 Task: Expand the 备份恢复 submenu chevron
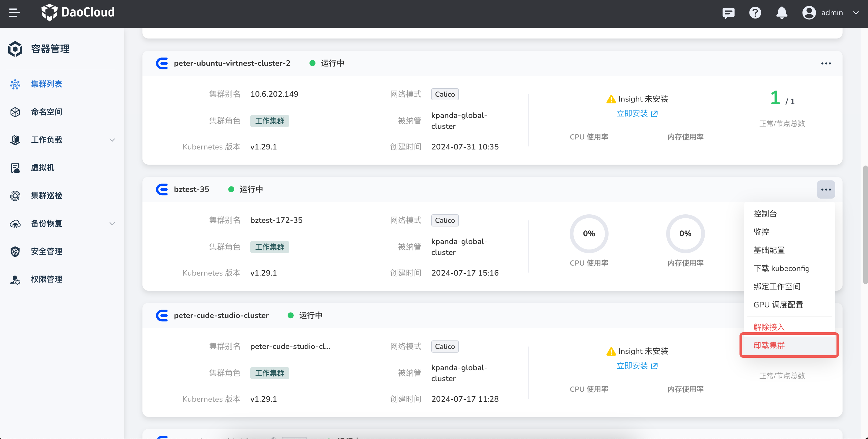tap(112, 223)
